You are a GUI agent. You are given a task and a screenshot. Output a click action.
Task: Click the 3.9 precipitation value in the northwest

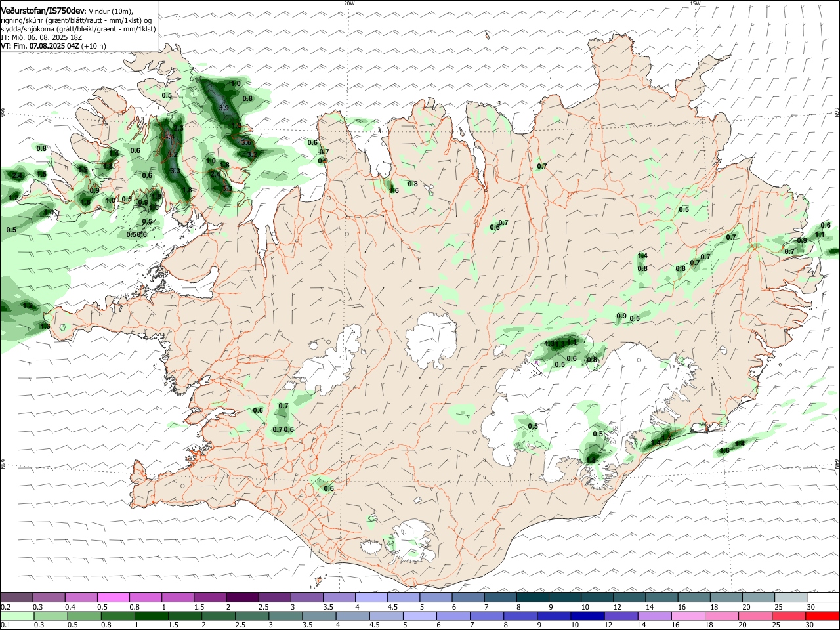coord(224,108)
